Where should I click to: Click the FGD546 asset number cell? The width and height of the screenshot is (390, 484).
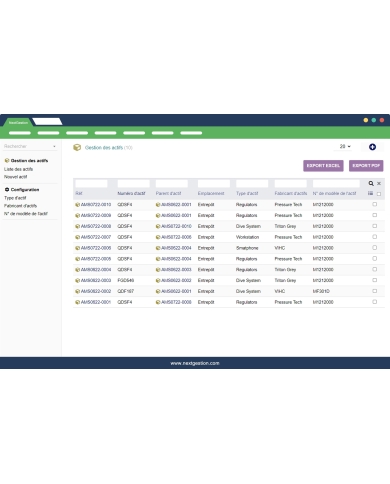pyautogui.click(x=126, y=281)
